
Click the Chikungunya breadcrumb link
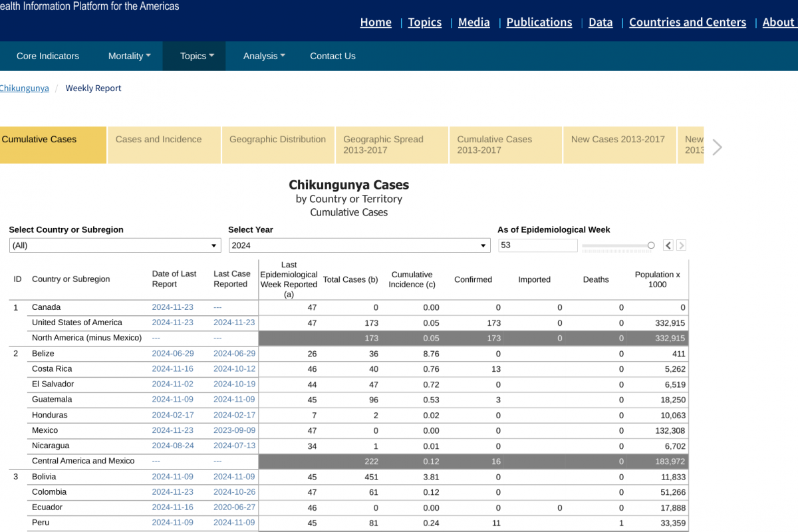tap(25, 88)
